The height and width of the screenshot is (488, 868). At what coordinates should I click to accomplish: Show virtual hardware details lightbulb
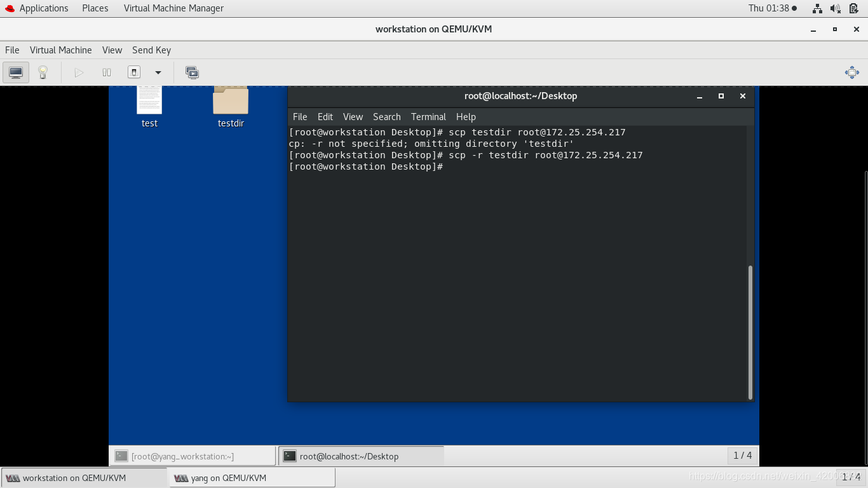click(x=43, y=72)
